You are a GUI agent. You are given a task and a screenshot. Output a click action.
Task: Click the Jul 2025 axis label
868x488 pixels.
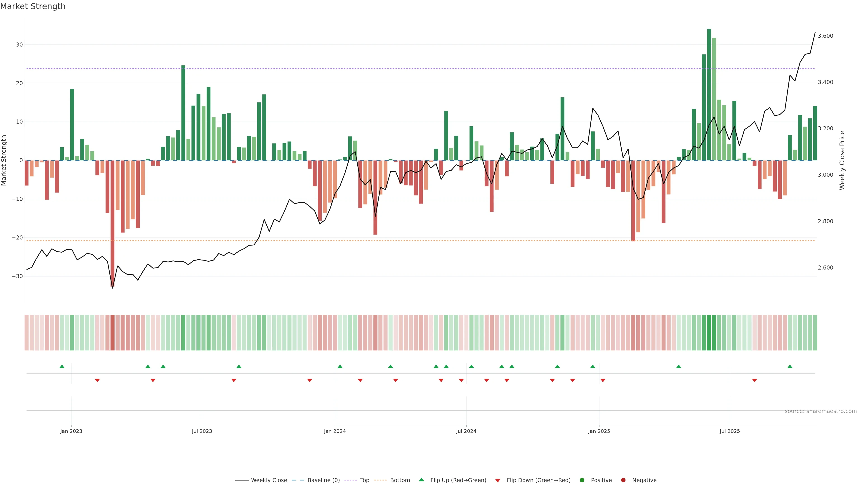[729, 431]
